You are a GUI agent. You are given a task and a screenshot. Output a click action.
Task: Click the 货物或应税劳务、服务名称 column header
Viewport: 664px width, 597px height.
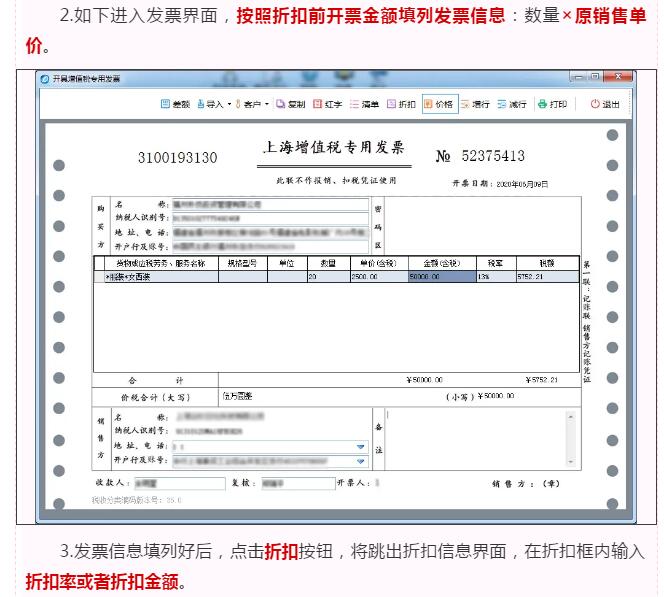click(161, 263)
